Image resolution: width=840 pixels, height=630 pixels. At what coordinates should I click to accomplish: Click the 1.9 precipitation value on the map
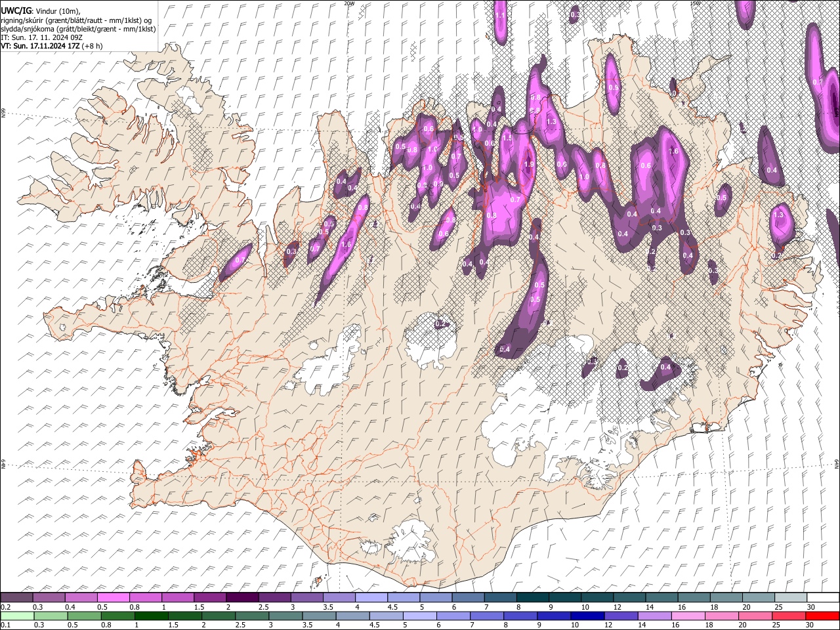point(529,164)
